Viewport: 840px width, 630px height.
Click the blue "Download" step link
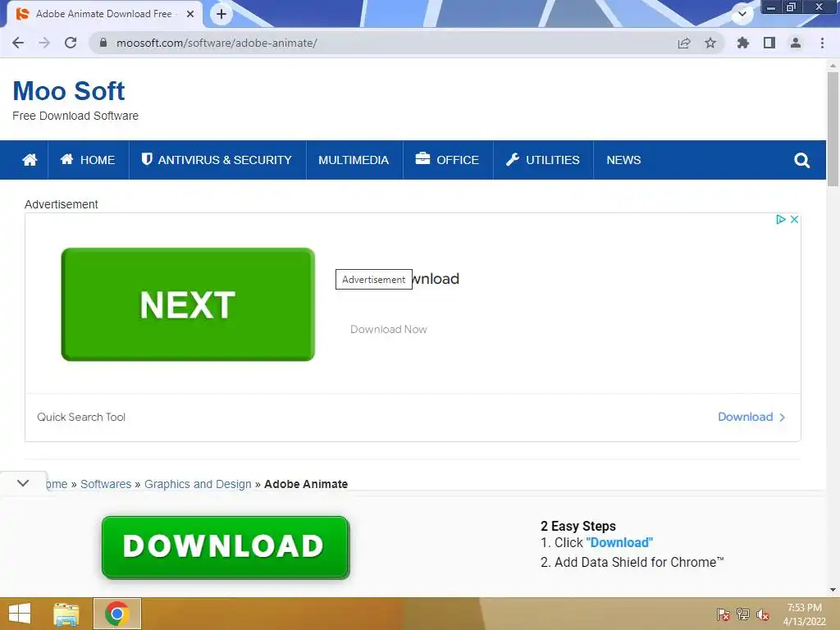(x=619, y=543)
